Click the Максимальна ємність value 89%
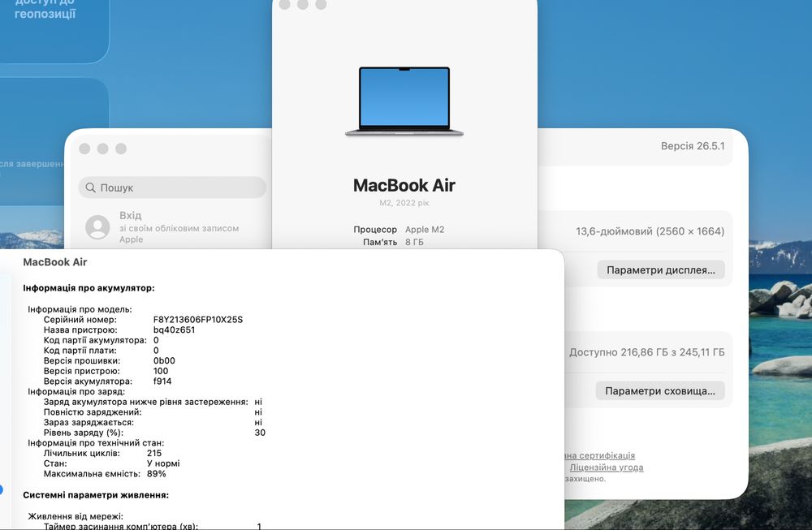812x530 pixels. pos(157,473)
